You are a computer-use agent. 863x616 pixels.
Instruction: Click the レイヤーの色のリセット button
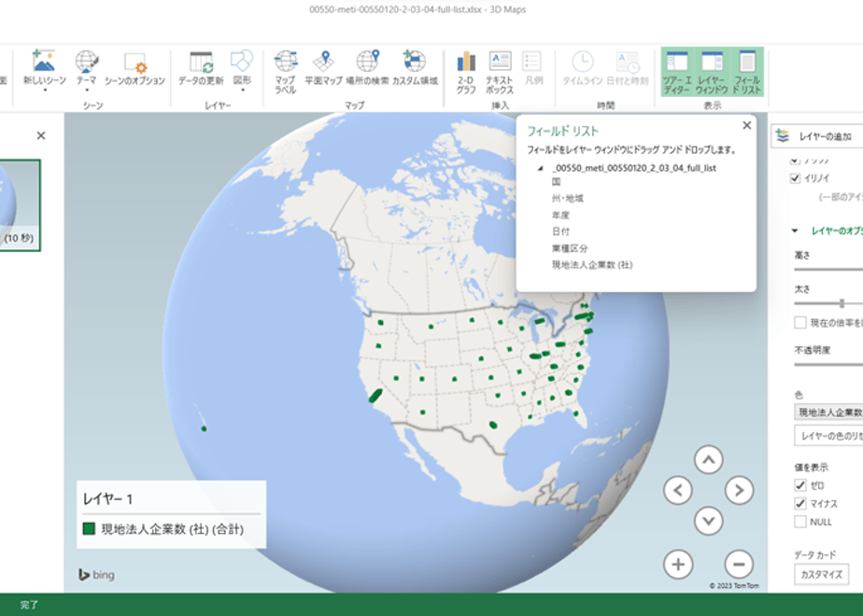pos(828,436)
